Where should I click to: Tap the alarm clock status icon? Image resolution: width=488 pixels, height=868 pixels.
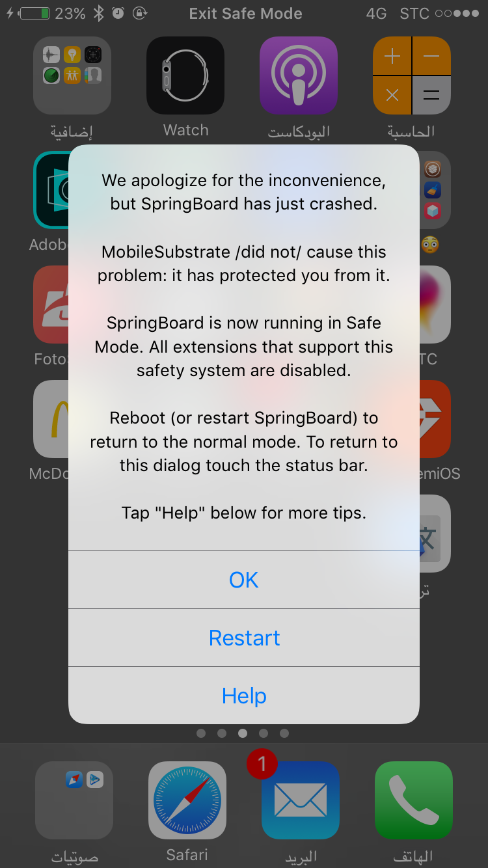118,13
